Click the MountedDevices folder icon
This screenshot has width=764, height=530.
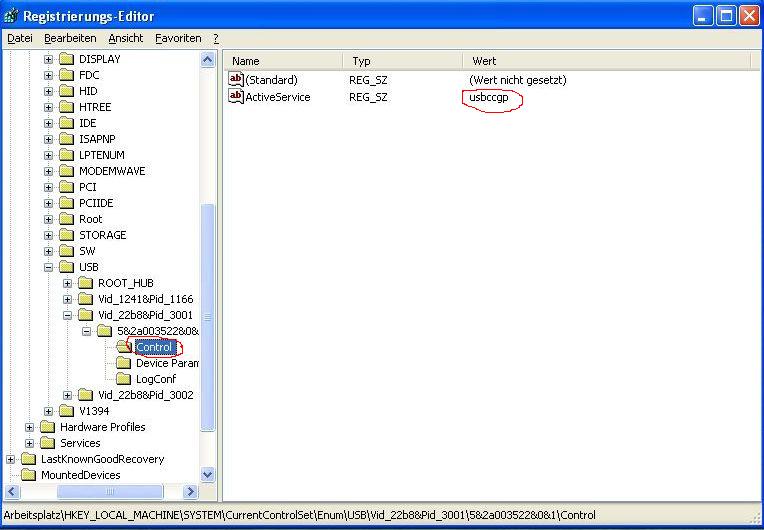(x=28, y=475)
